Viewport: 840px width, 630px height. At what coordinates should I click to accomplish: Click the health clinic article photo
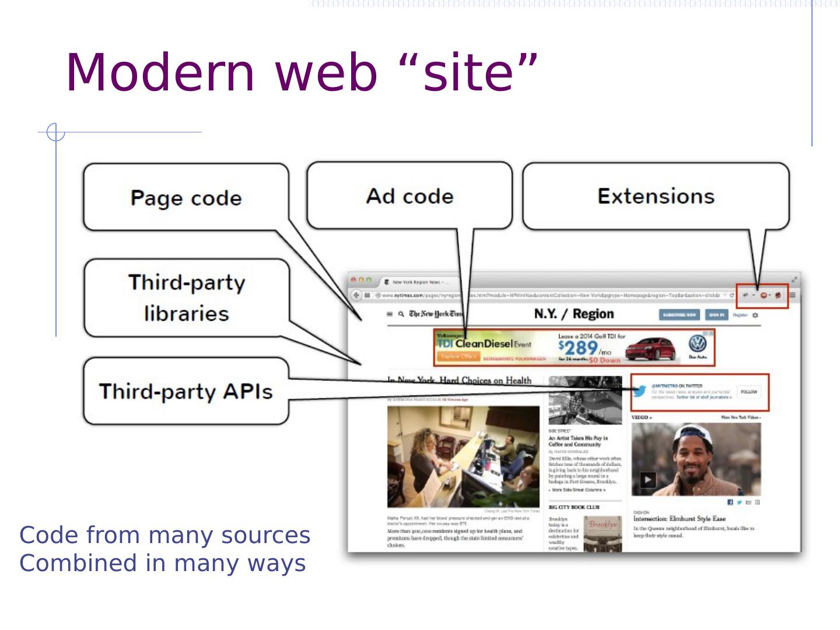463,457
